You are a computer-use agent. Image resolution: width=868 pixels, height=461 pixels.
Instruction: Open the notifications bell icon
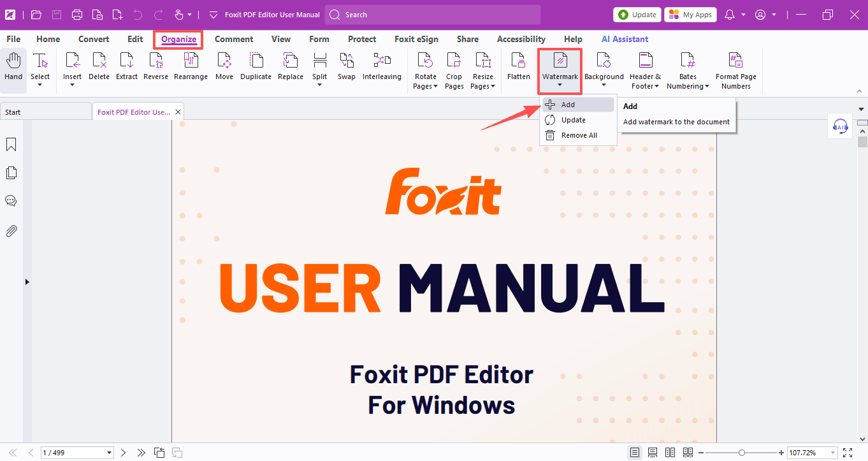[730, 14]
